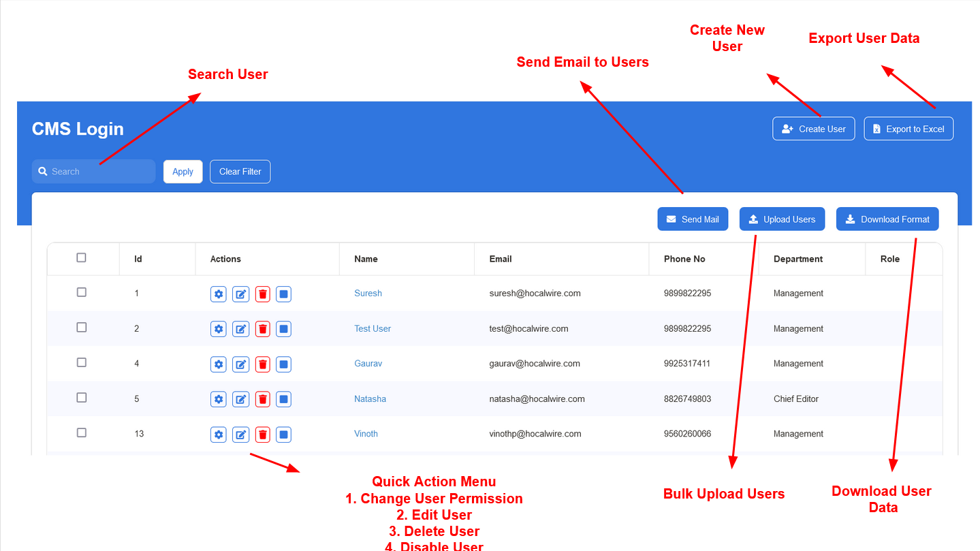Click disable square icon for Test User
The image size is (980, 551).
click(284, 329)
